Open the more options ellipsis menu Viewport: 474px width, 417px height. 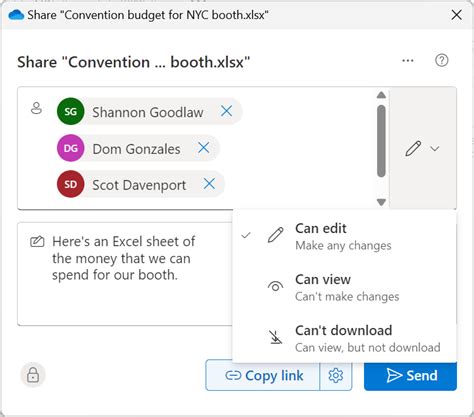coord(408,61)
